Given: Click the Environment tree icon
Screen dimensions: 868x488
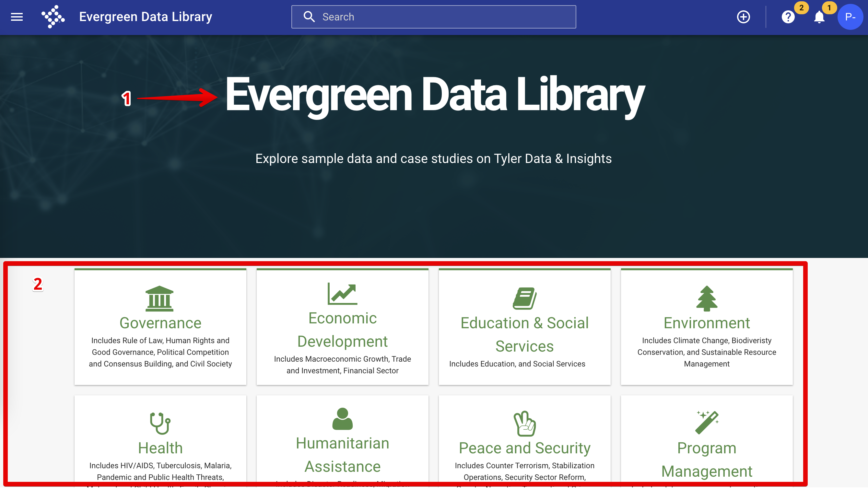Looking at the screenshot, I should pos(707,299).
